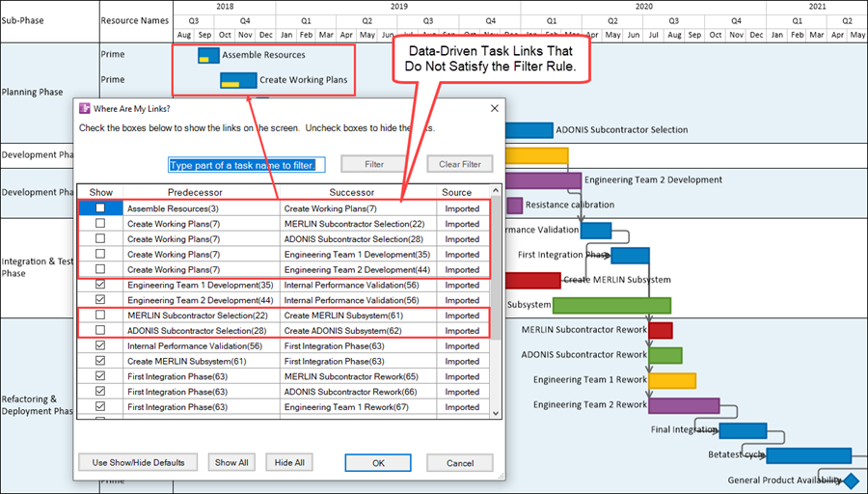Click the links list scroll-up arrow
Screen dimensions: 868x494
click(496, 190)
